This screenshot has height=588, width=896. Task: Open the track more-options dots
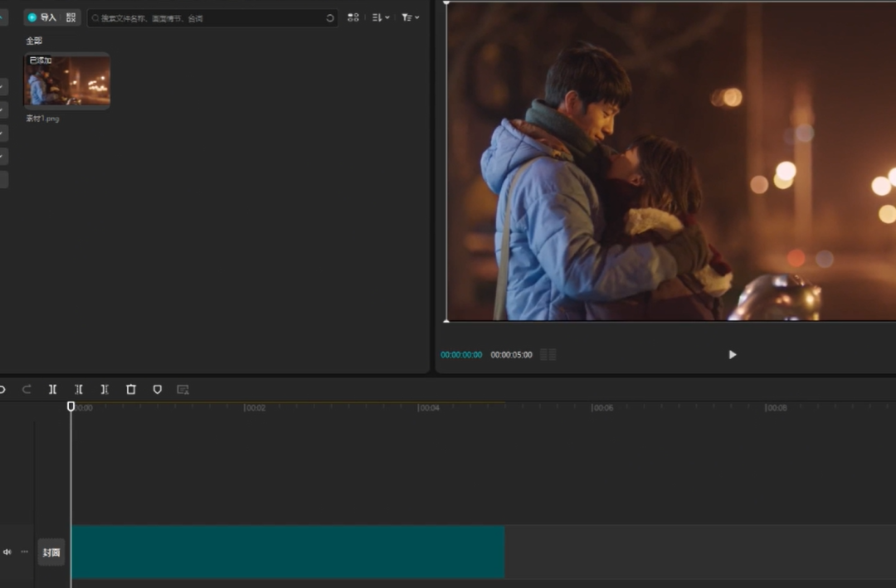tap(25, 552)
